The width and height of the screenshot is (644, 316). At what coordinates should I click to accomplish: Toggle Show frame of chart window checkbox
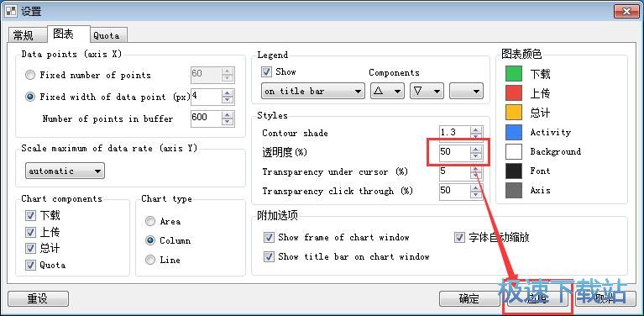pyautogui.click(x=269, y=238)
